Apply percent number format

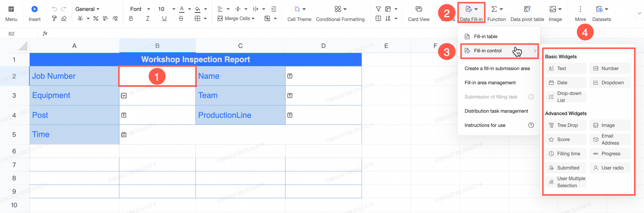pos(96,19)
